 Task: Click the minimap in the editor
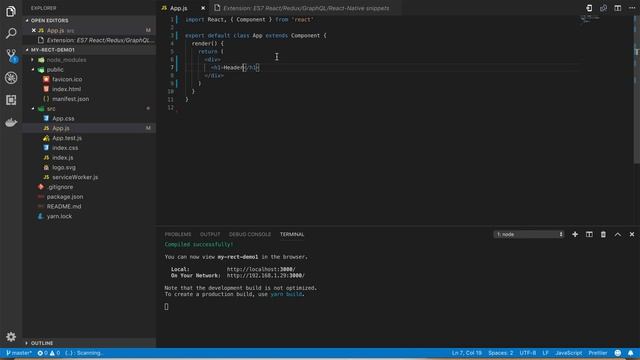(590, 19)
